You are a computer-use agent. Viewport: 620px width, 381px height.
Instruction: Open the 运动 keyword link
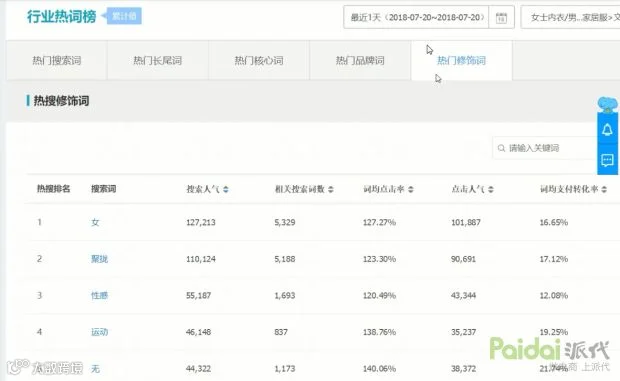point(99,332)
